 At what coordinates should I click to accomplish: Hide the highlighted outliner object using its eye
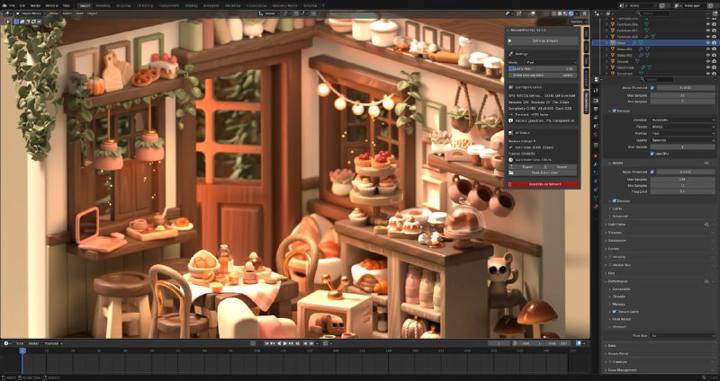(708, 43)
